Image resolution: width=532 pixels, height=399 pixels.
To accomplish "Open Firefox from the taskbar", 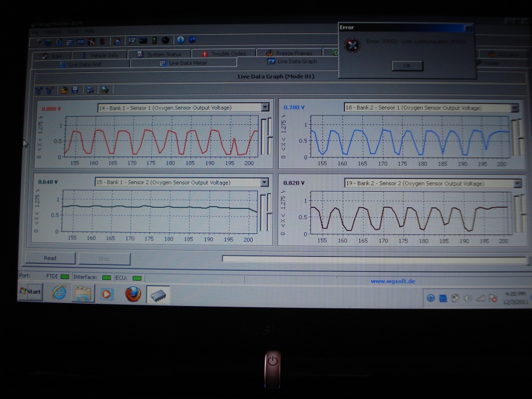I will coord(133,294).
